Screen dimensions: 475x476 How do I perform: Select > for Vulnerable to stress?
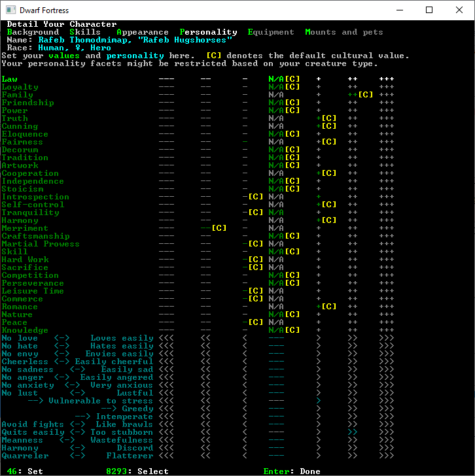pos(319,401)
